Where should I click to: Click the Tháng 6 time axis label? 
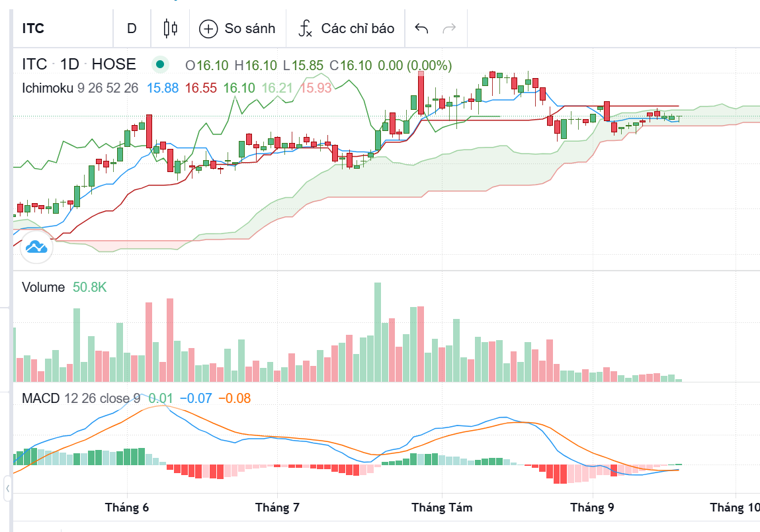pos(127,508)
